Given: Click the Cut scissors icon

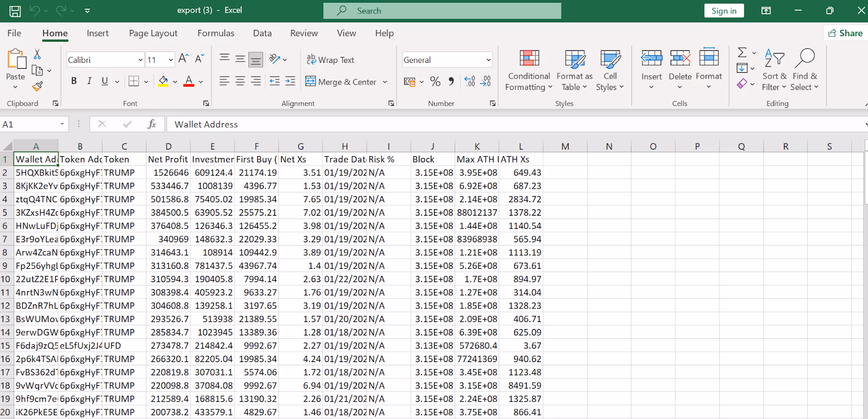Looking at the screenshot, I should click(x=37, y=54).
